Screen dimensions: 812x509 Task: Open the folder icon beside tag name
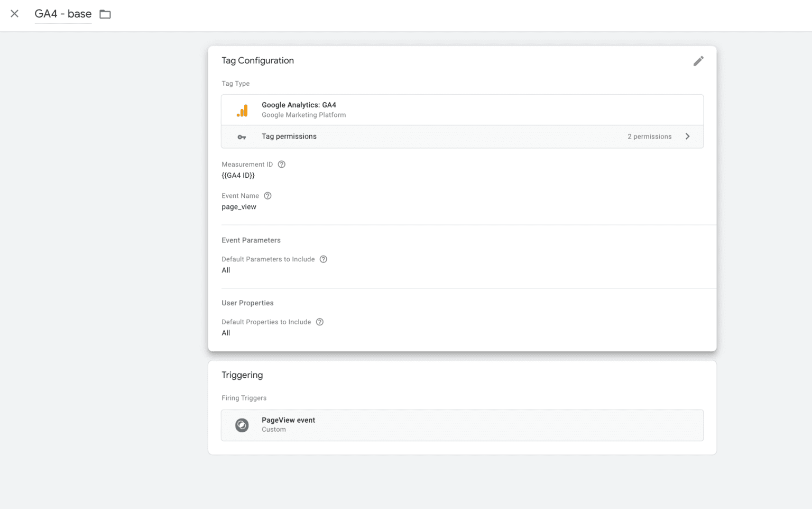point(105,14)
